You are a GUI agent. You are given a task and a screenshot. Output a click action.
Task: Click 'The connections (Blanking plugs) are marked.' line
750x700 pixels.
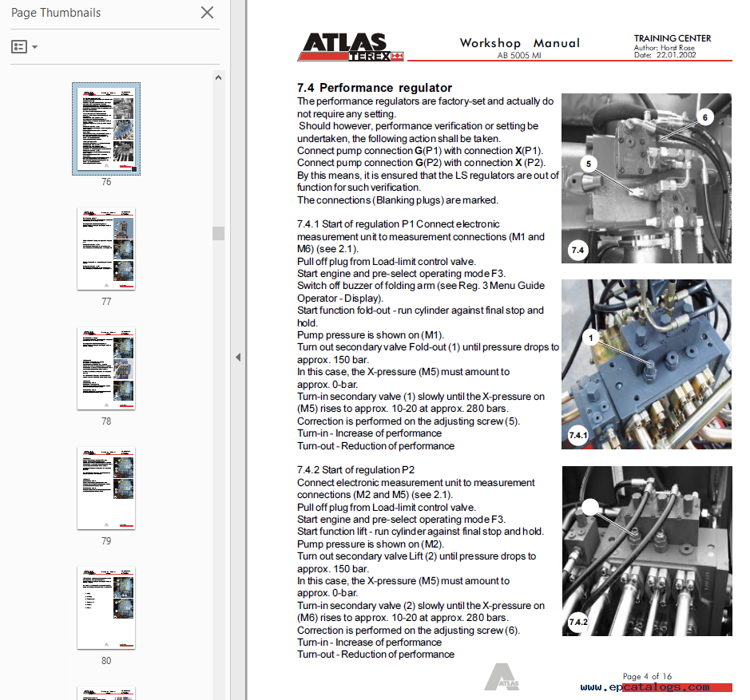click(x=398, y=200)
